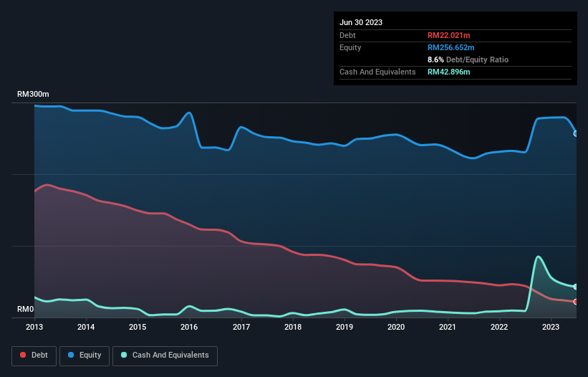Image resolution: width=588 pixels, height=377 pixels.
Task: Click the 2015 x-axis label
Action: pyautogui.click(x=138, y=327)
